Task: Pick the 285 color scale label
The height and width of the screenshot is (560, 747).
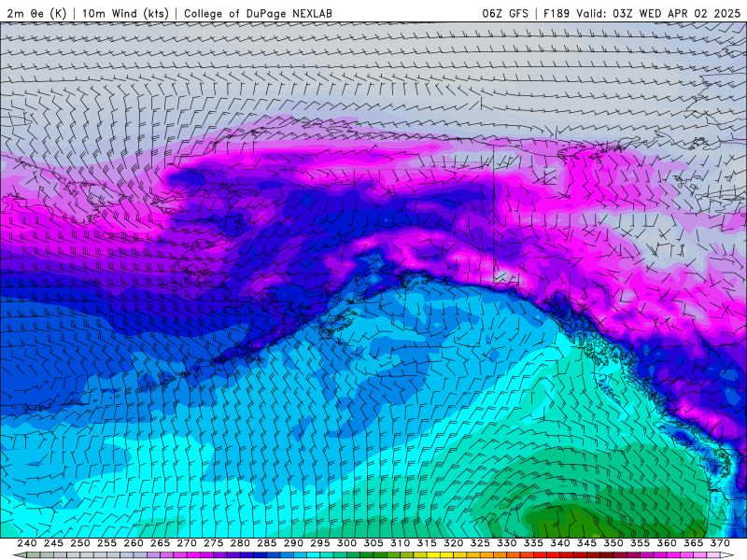Action: pyautogui.click(x=267, y=543)
